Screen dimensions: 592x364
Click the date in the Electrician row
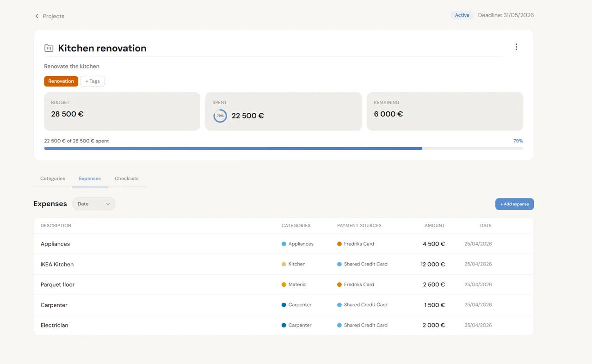tap(478, 325)
